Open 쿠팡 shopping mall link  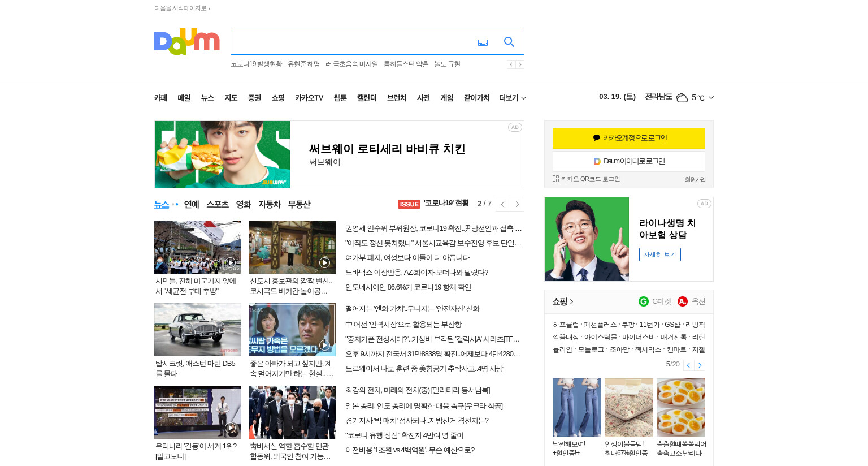coord(628,325)
